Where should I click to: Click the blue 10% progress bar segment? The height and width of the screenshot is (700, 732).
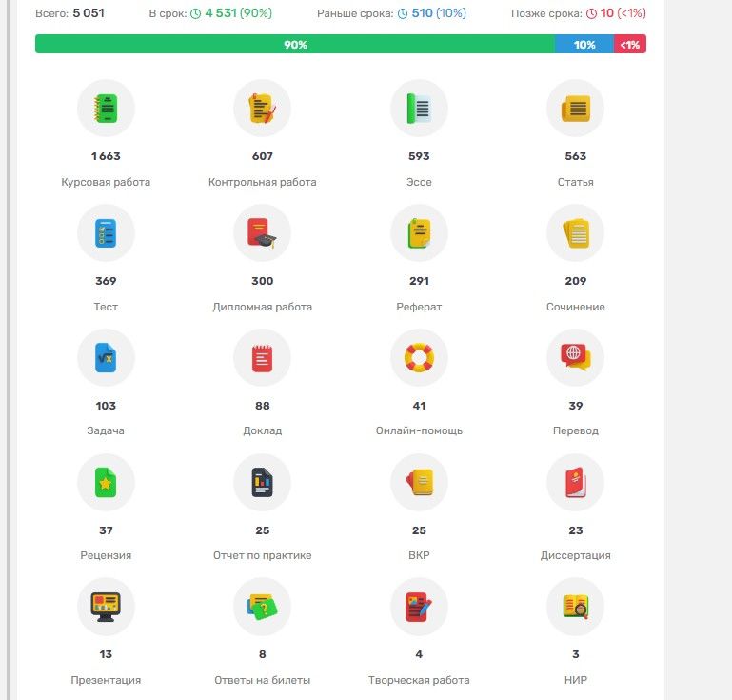tap(584, 45)
